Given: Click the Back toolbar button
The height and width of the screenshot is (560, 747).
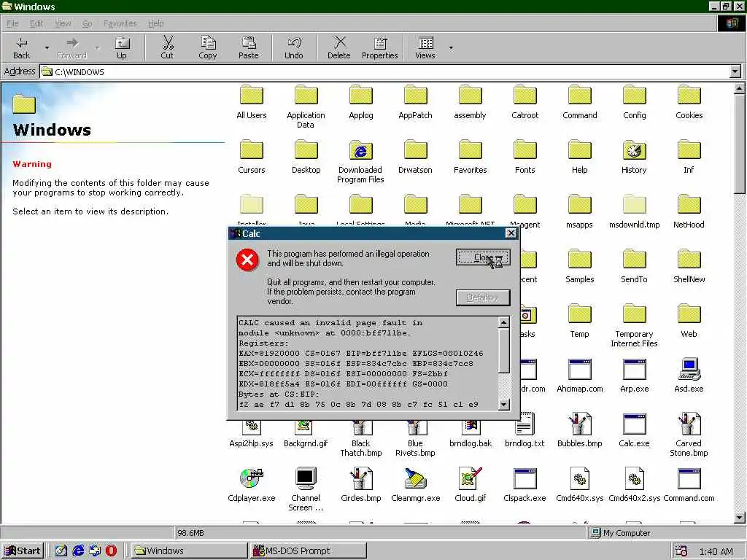Looking at the screenshot, I should tap(21, 47).
